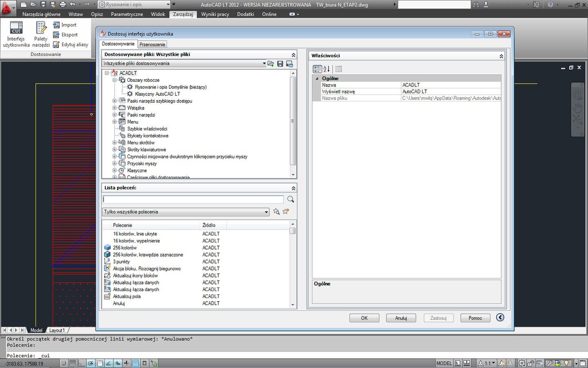Click the workspace switching gear in the status bar
The image size is (588, 368).
click(522, 363)
